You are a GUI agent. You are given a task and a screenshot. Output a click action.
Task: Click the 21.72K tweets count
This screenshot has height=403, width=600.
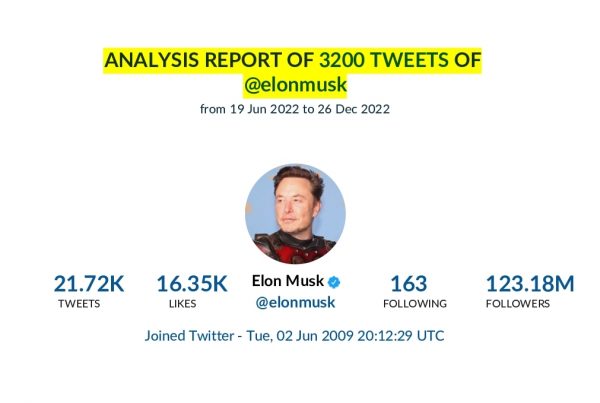pyautogui.click(x=89, y=284)
